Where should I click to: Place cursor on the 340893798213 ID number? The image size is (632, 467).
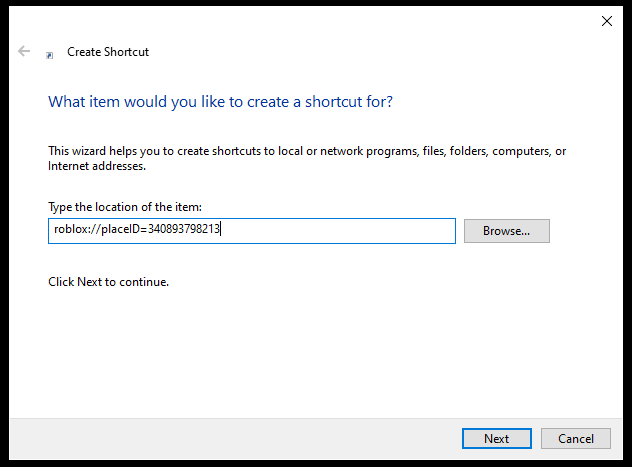tap(183, 229)
